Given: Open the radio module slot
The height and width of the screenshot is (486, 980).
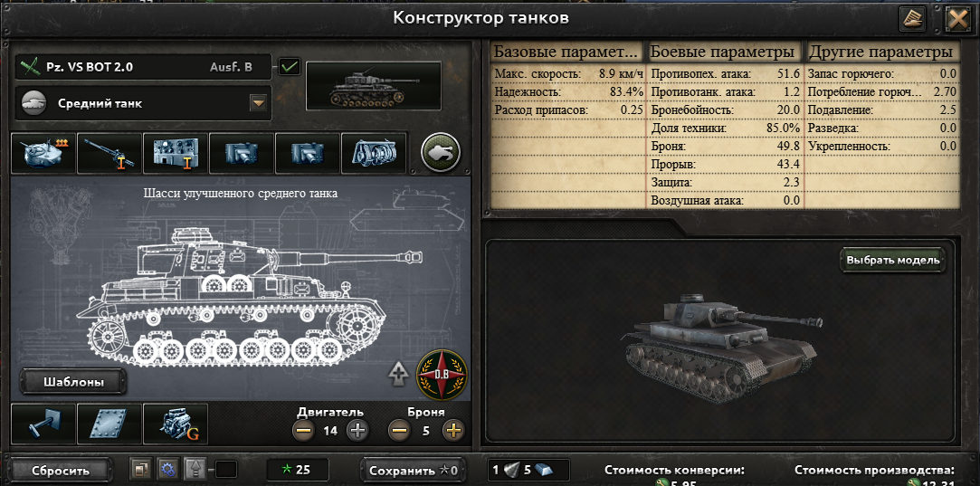Looking at the screenshot, I should click(x=175, y=153).
